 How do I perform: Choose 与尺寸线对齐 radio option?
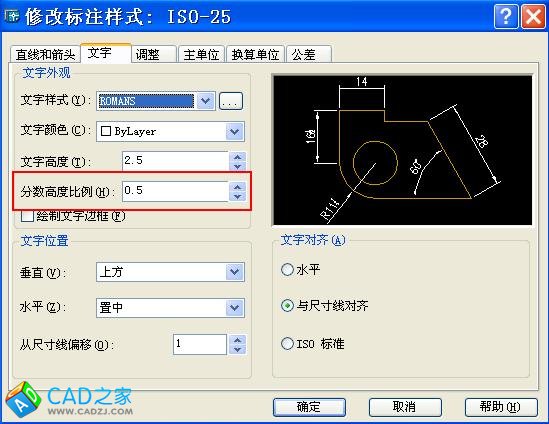click(x=287, y=306)
